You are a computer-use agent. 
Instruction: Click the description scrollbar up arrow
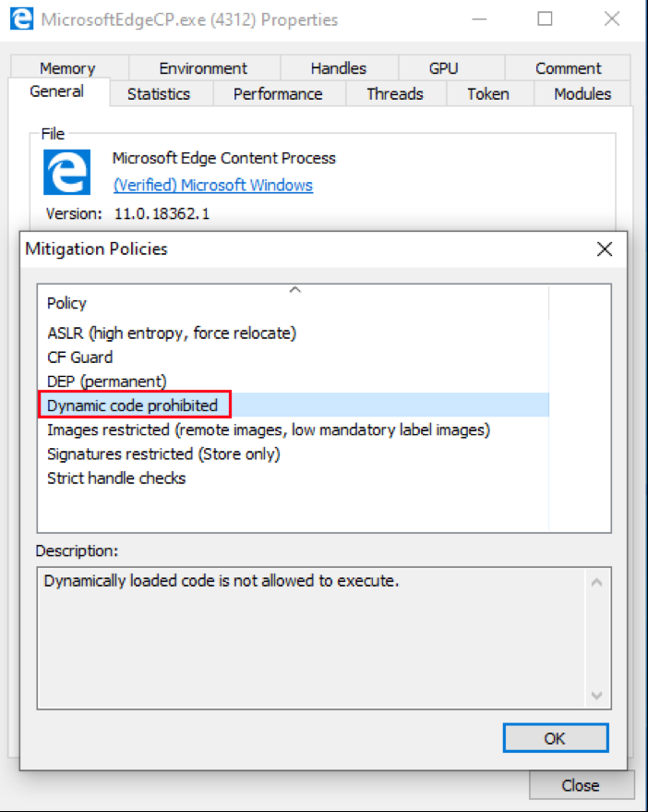(x=596, y=583)
